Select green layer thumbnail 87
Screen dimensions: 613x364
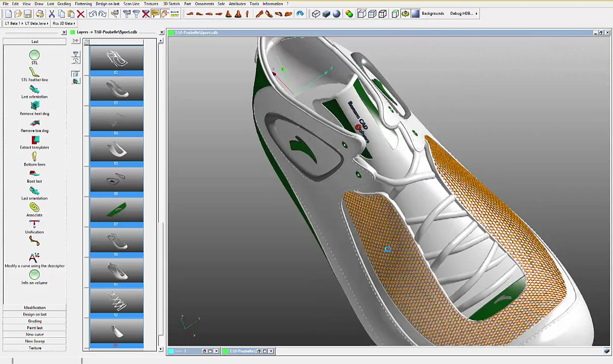click(117, 212)
